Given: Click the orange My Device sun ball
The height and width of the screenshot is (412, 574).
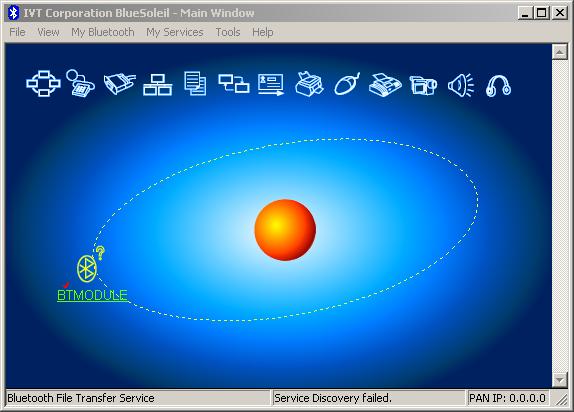Looking at the screenshot, I should pyautogui.click(x=285, y=230).
